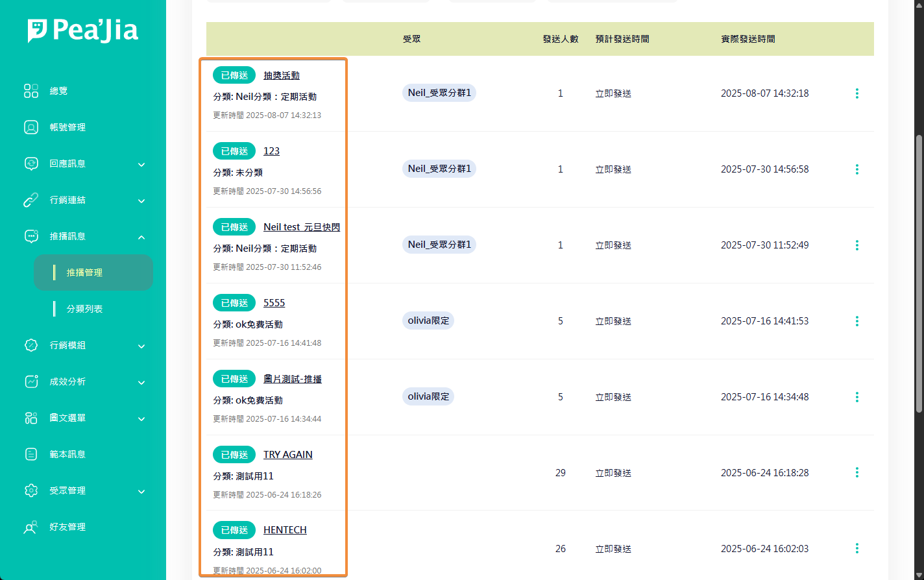Open more options for 抽獎活動 row
Viewport: 924px width, 580px height.
point(857,93)
